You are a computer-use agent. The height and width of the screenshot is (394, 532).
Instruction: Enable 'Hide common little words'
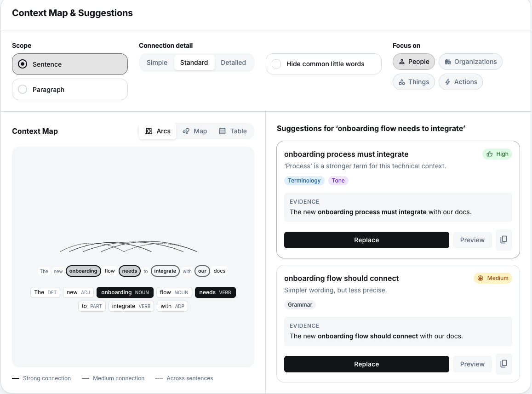(276, 64)
